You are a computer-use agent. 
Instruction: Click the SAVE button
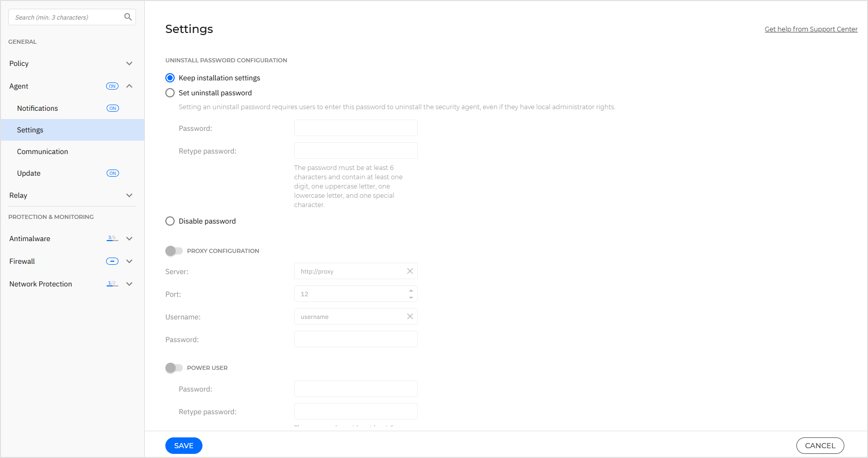pyautogui.click(x=183, y=446)
